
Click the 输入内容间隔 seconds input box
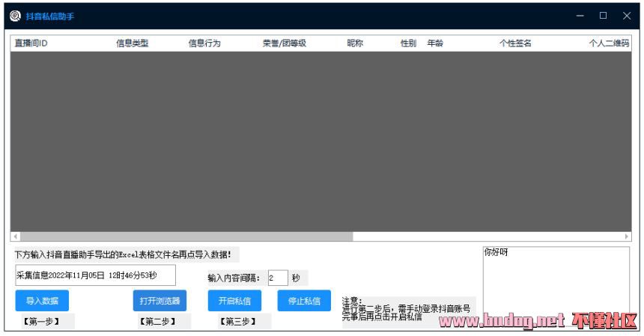coord(278,278)
